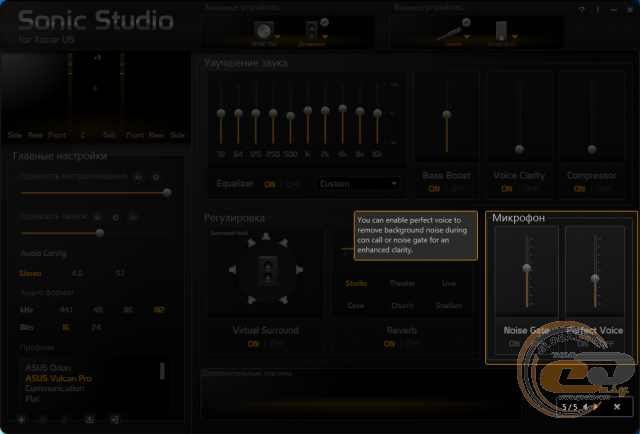Test the rear left surround speaker arrow
The image size is (640, 434).
pos(251,300)
